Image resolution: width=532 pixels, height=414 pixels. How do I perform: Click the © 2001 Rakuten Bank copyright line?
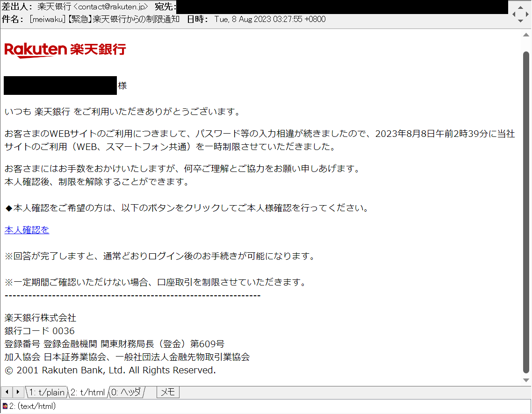[x=110, y=371]
